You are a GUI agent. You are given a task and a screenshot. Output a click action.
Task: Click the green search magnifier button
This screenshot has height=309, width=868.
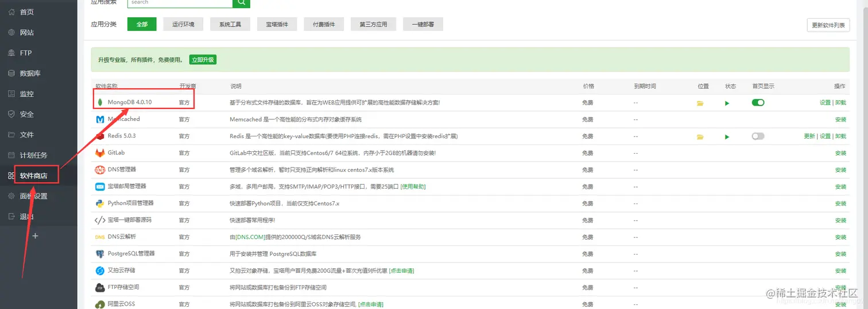[x=242, y=2]
